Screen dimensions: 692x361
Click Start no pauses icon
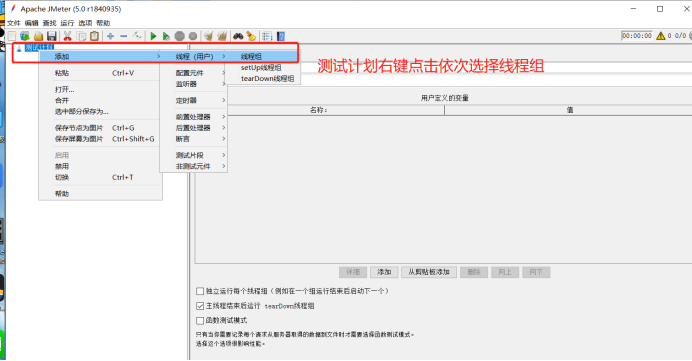click(166, 36)
